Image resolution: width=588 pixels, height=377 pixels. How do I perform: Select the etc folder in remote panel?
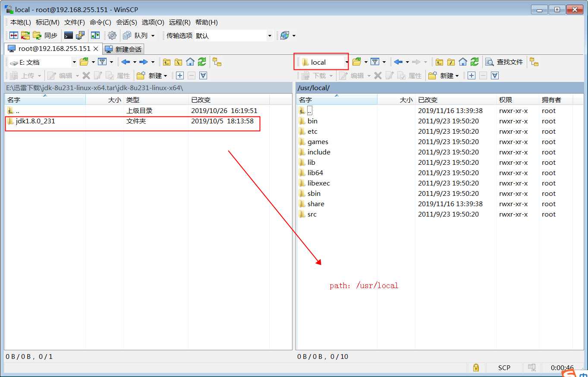point(312,132)
